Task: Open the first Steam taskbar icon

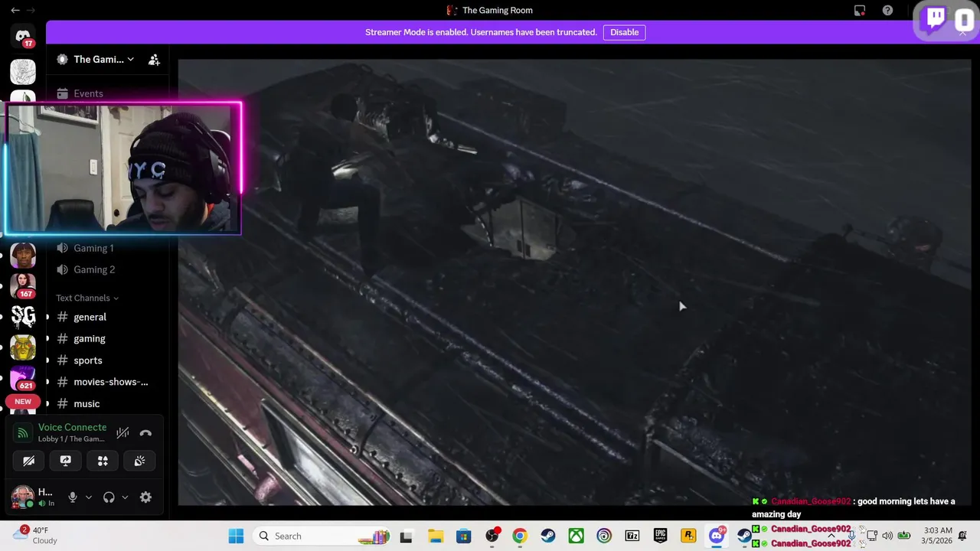Action: click(x=548, y=536)
